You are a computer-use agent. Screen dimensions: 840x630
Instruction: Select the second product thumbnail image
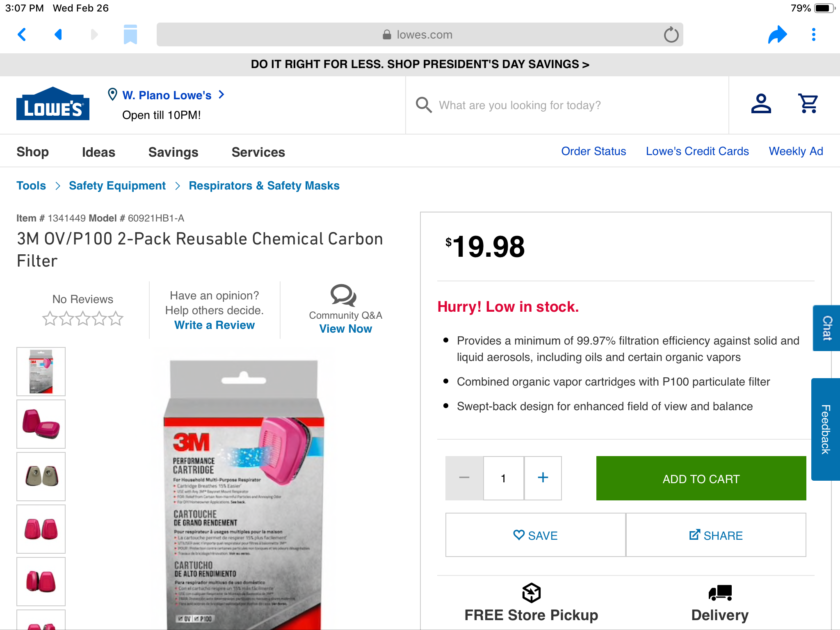coord(41,424)
